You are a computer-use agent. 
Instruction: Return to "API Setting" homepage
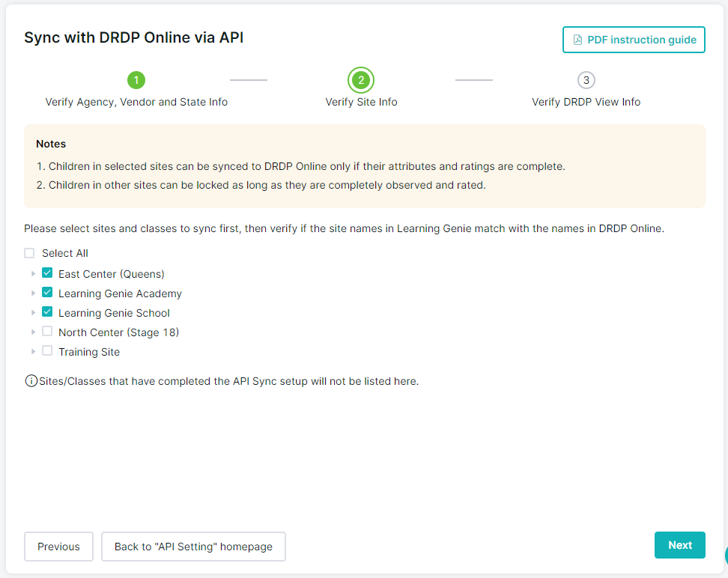pos(193,547)
